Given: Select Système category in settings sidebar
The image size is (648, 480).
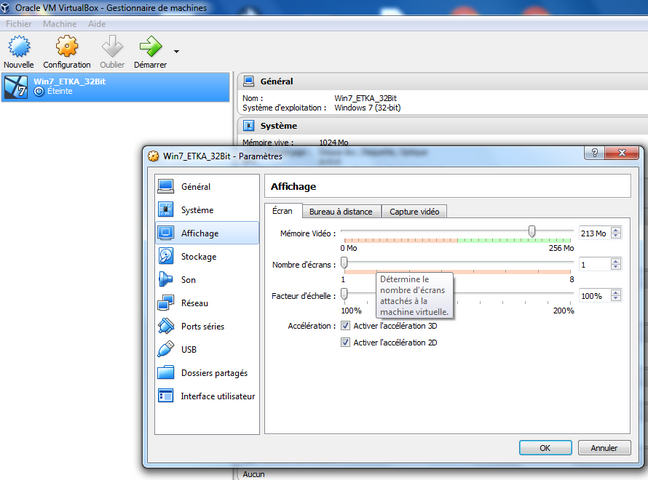Looking at the screenshot, I should [x=207, y=210].
